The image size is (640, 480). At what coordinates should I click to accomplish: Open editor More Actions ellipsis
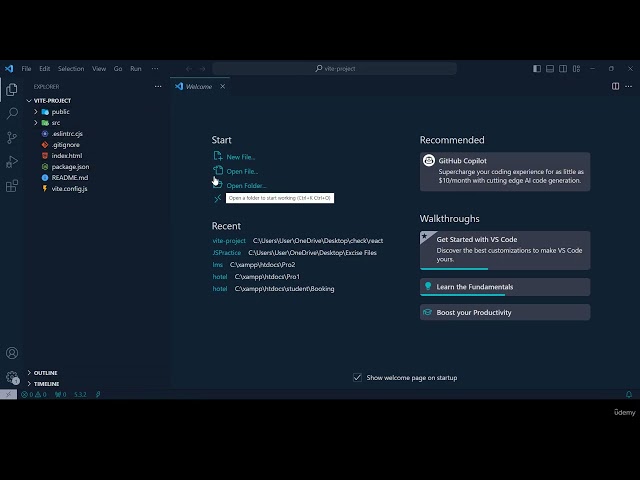[x=629, y=86]
